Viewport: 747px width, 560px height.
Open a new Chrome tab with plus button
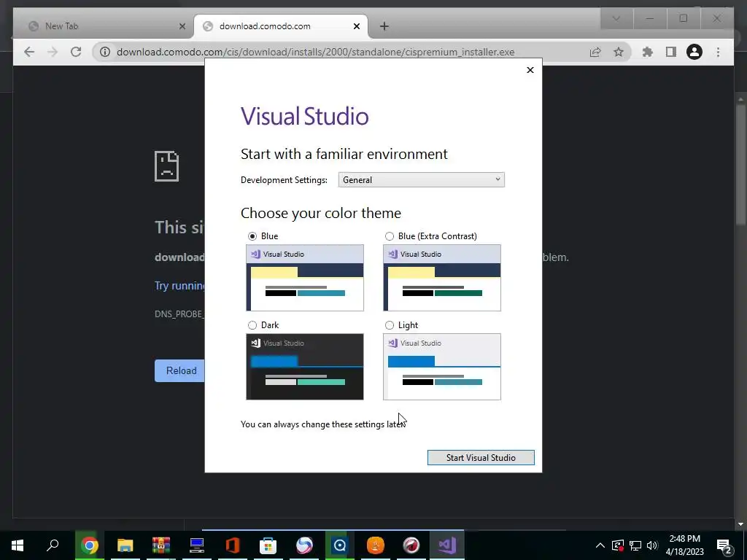coord(384,26)
